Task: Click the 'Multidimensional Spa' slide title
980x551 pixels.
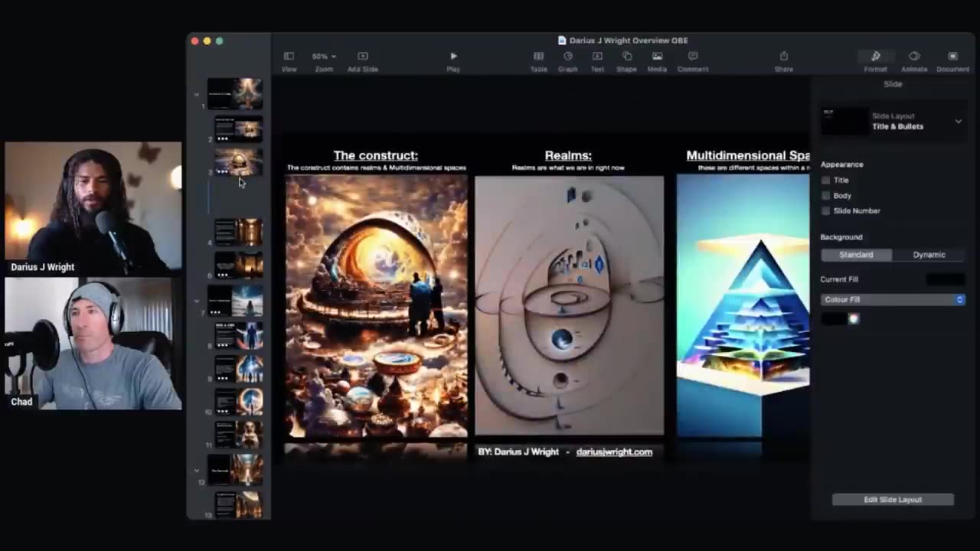Action: pyautogui.click(x=747, y=156)
